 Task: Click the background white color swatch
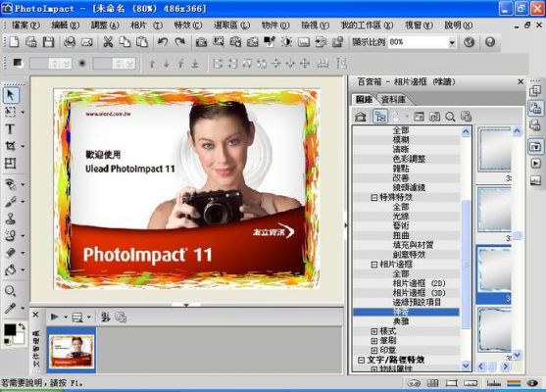(20, 338)
